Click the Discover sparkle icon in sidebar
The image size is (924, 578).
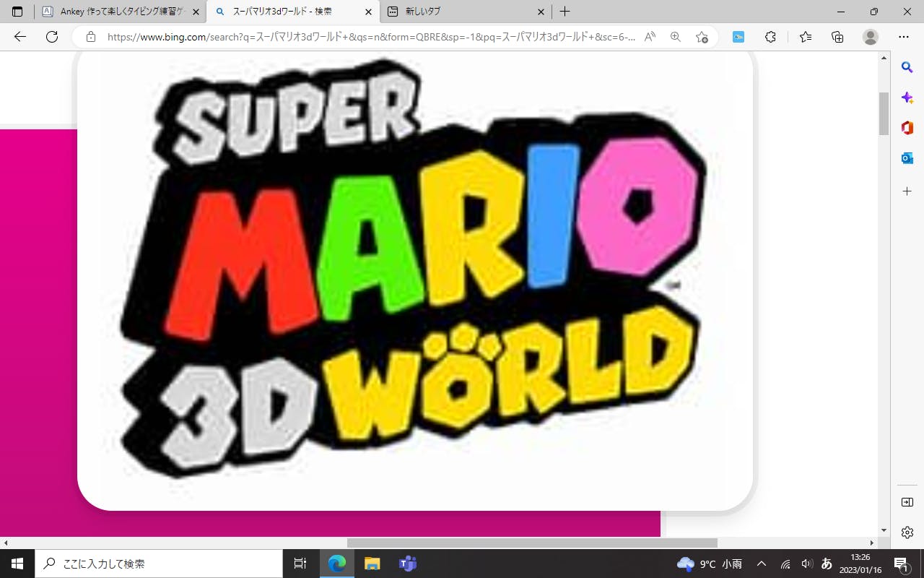pyautogui.click(x=907, y=98)
